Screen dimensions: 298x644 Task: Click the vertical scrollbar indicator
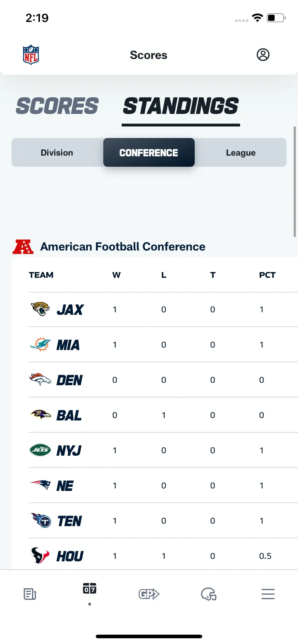click(x=295, y=181)
